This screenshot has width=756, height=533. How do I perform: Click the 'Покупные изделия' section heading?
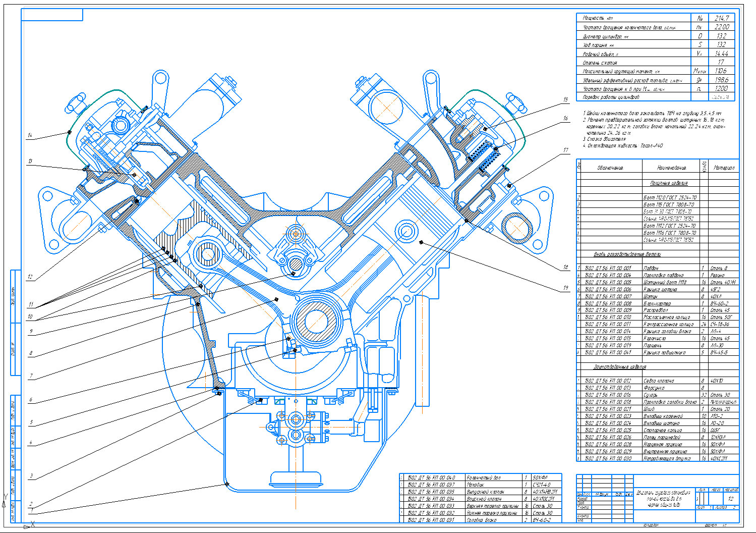pos(669,183)
